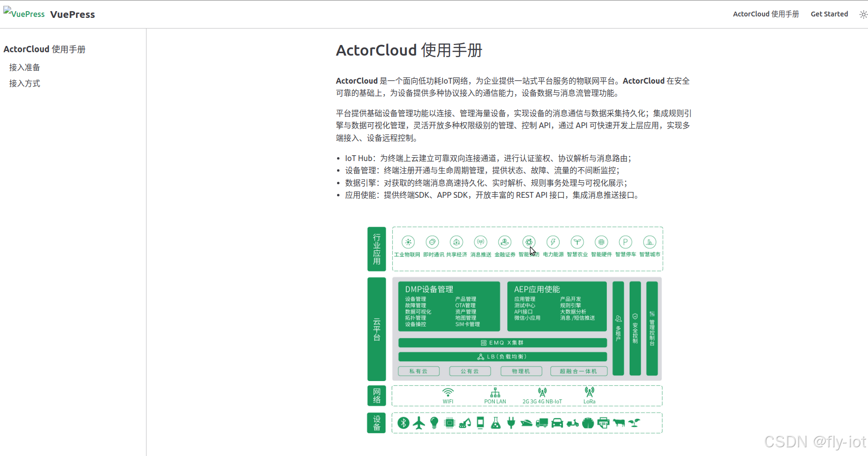The image size is (868, 456).
Task: Click the PON LAN network tree icon
Action: tap(495, 392)
